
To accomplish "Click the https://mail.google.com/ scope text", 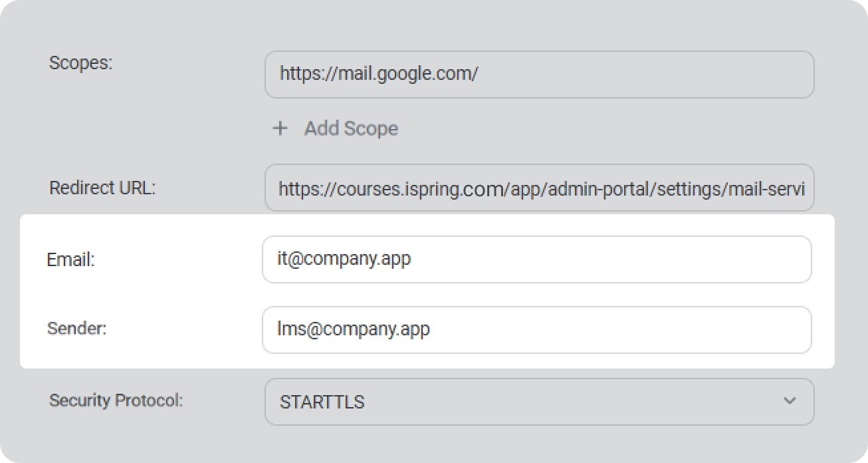I will 378,73.
